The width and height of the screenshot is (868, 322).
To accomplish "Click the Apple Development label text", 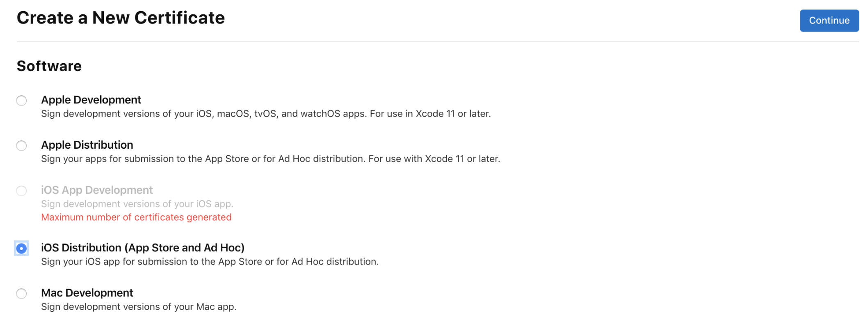I will point(91,100).
